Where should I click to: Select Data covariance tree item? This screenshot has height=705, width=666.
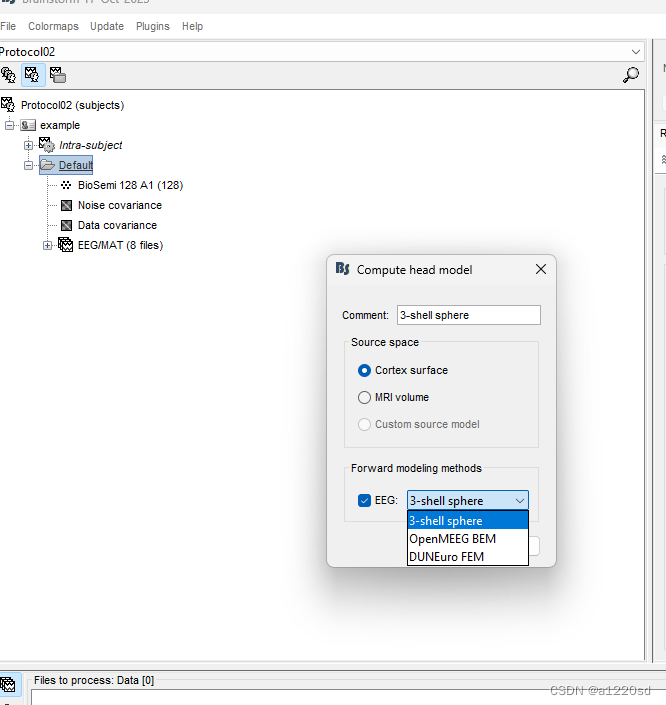click(x=117, y=225)
